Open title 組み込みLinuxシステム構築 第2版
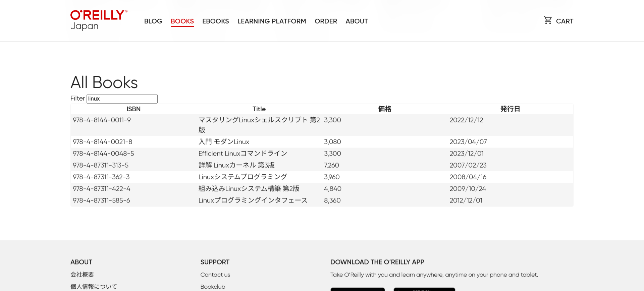Image resolution: width=644 pixels, height=291 pixels. click(249, 189)
